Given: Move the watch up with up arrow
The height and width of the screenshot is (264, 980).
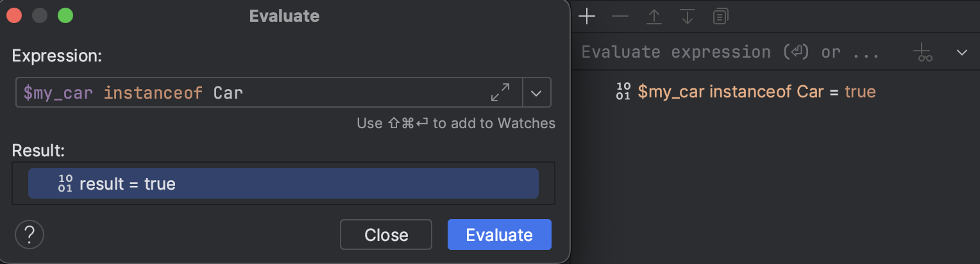Looking at the screenshot, I should tap(654, 17).
